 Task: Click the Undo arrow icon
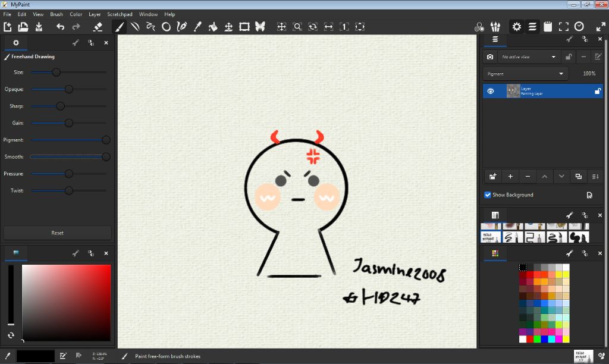point(60,27)
